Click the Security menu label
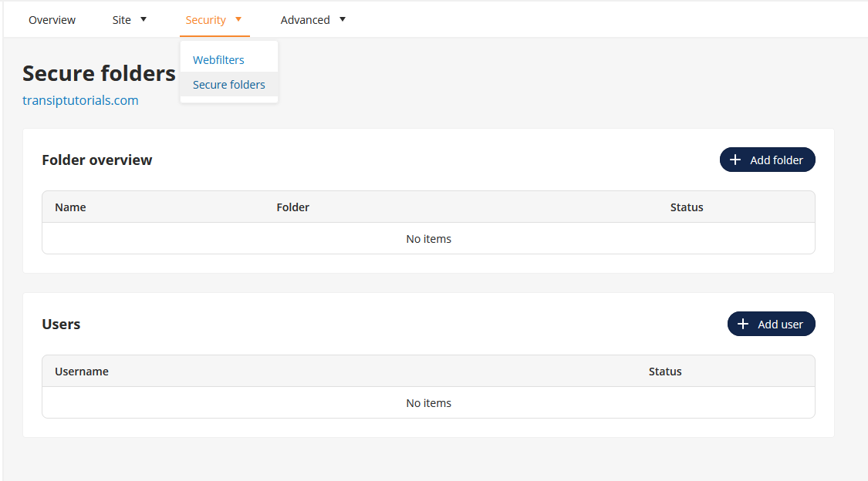 coord(205,20)
